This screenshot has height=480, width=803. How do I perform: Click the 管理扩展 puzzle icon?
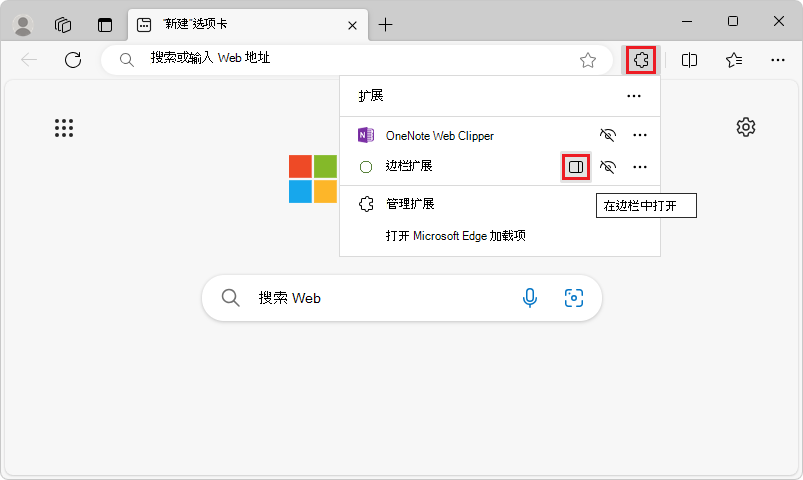(x=366, y=204)
